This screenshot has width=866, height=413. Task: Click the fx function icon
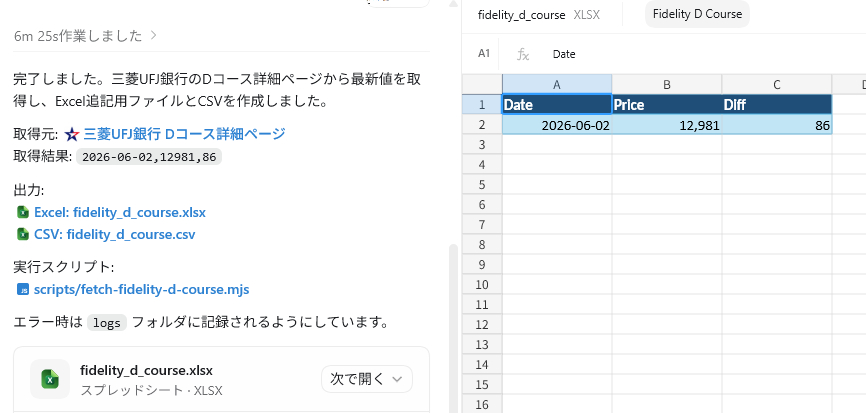522,54
